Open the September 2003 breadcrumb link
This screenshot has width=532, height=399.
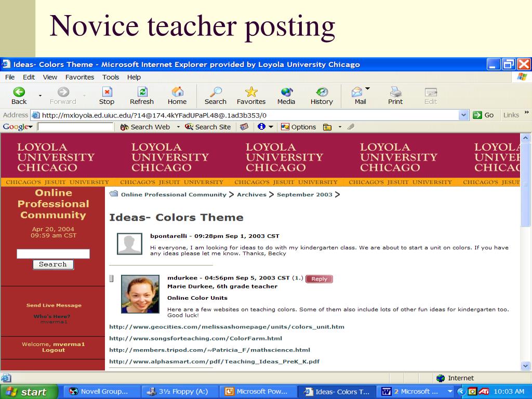click(304, 194)
